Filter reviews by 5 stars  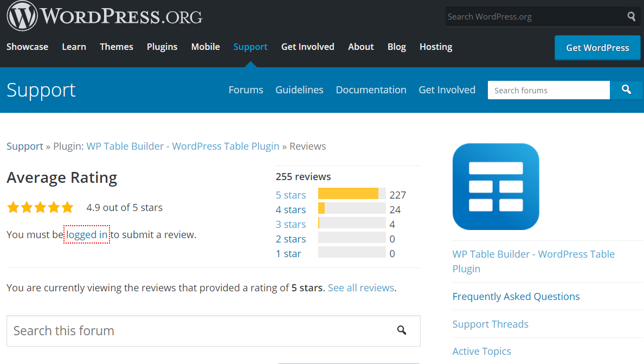point(291,195)
